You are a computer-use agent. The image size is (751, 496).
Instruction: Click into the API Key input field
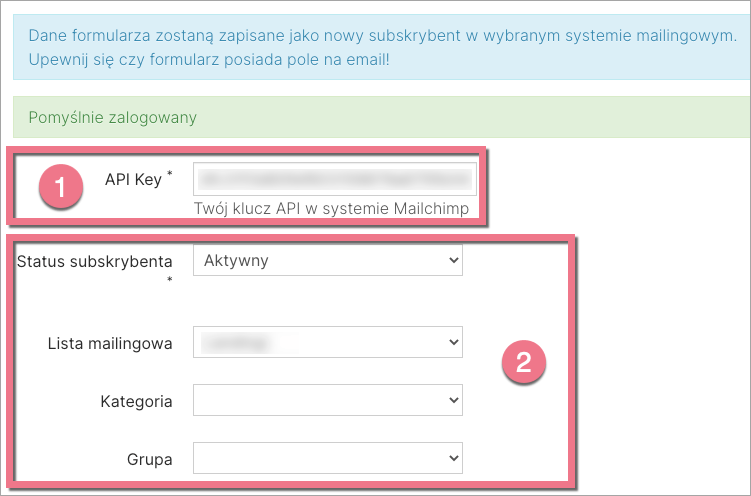[x=334, y=179]
